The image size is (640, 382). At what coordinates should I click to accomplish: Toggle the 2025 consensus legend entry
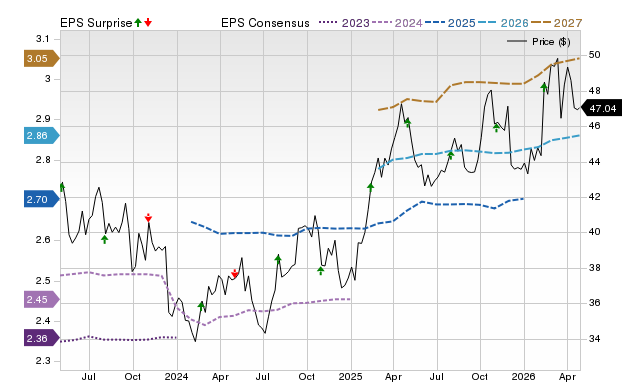(450, 23)
